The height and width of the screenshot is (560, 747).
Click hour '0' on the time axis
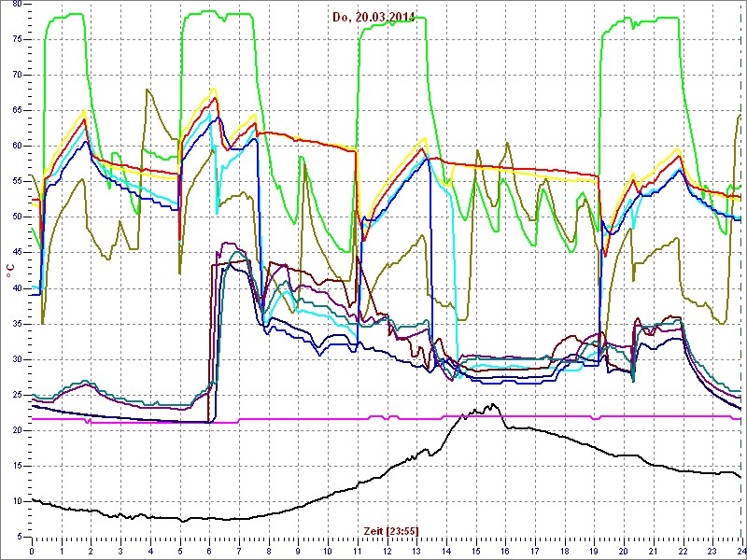coord(32,550)
